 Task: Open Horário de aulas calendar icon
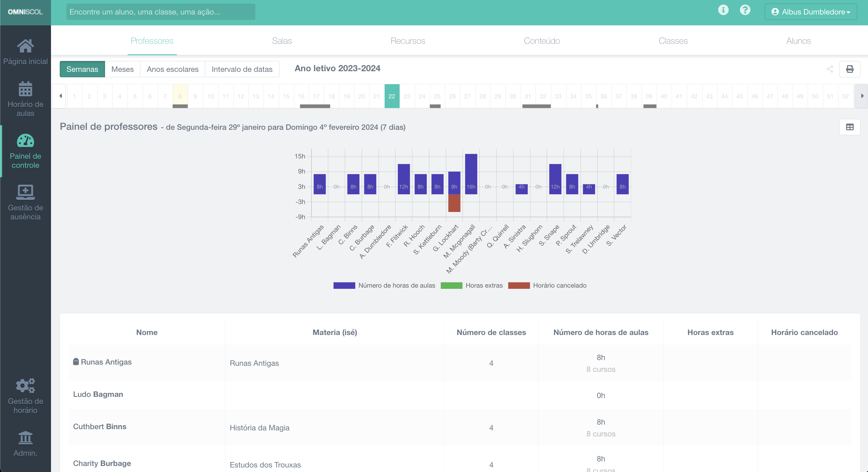[x=25, y=89]
